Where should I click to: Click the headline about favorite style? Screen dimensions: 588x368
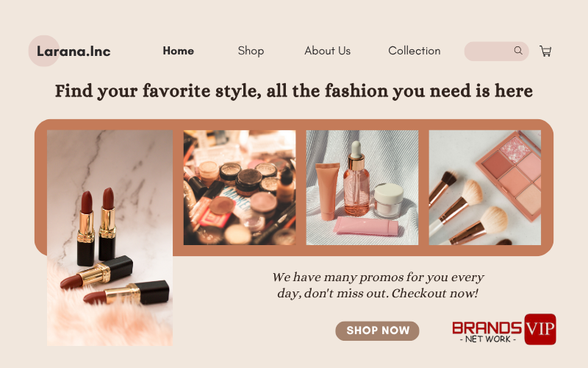[293, 91]
